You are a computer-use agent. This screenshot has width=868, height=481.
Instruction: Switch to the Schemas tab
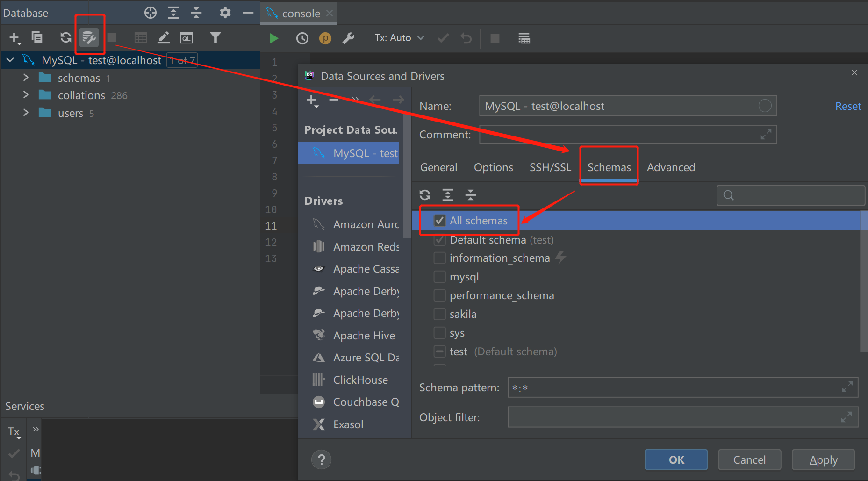[x=609, y=167]
